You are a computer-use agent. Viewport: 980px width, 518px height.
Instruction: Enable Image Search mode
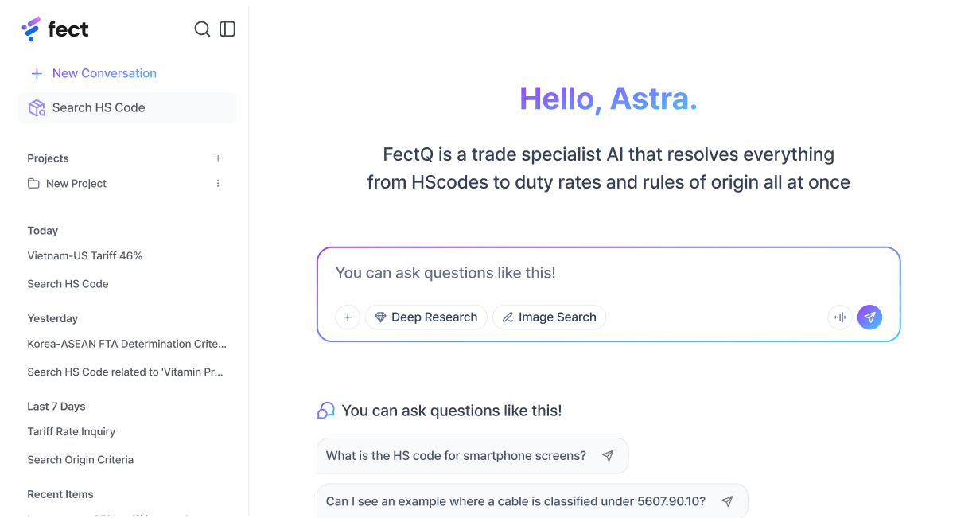pyautogui.click(x=549, y=317)
